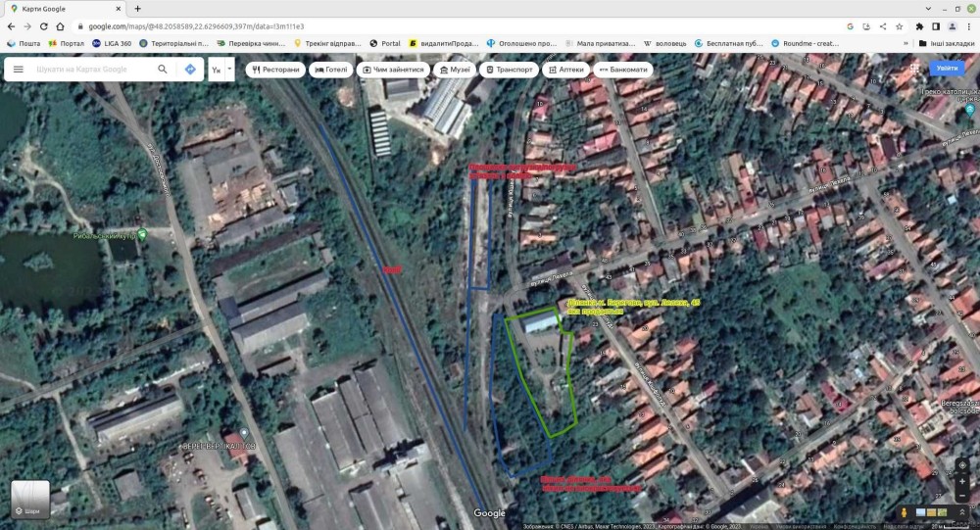The width and height of the screenshot is (980, 530).
Task: Expand the imagery strip with chevron
Action: [x=961, y=512]
